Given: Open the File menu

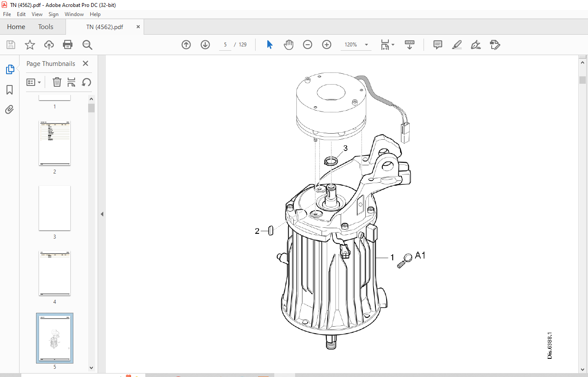Looking at the screenshot, I should pos(7,14).
